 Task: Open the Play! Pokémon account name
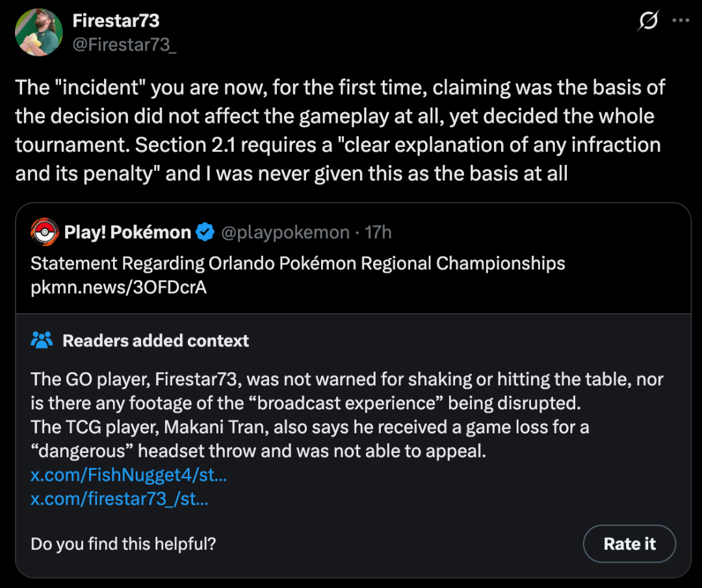click(x=127, y=232)
